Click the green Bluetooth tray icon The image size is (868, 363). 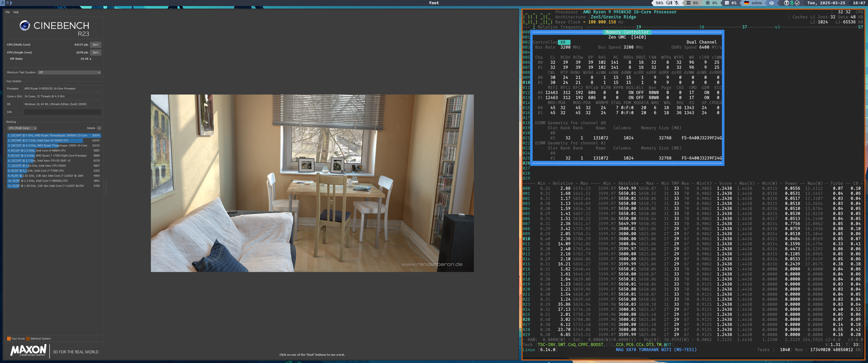[792, 3]
